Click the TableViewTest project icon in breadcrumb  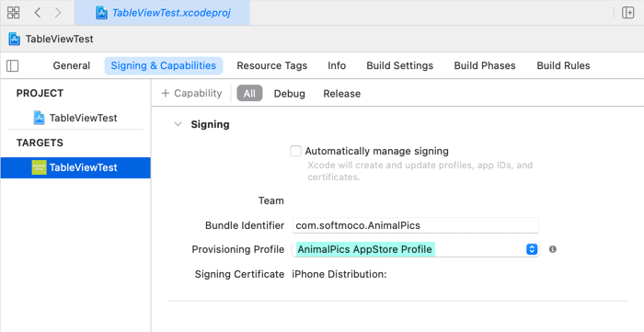coord(15,39)
